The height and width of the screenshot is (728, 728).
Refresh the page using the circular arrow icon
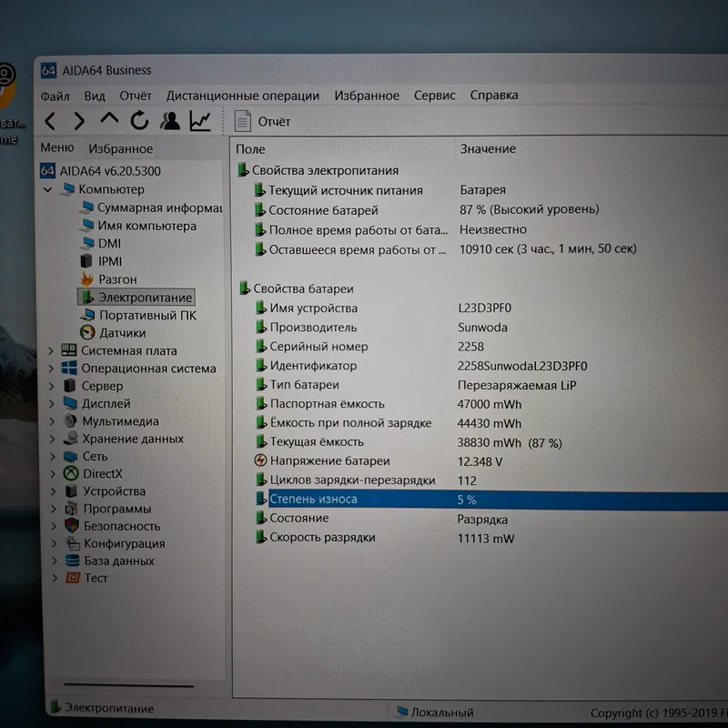[139, 120]
